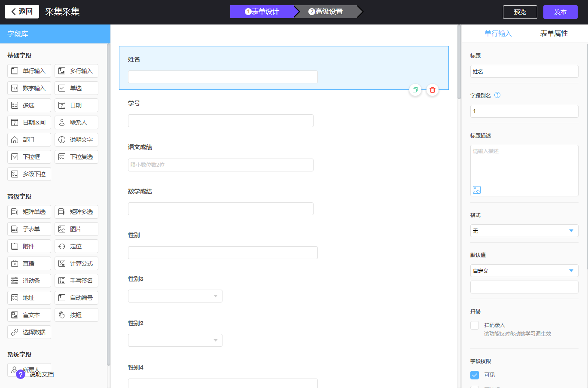Insert a 矩阵多选 field
The image size is (588, 388).
76,212
